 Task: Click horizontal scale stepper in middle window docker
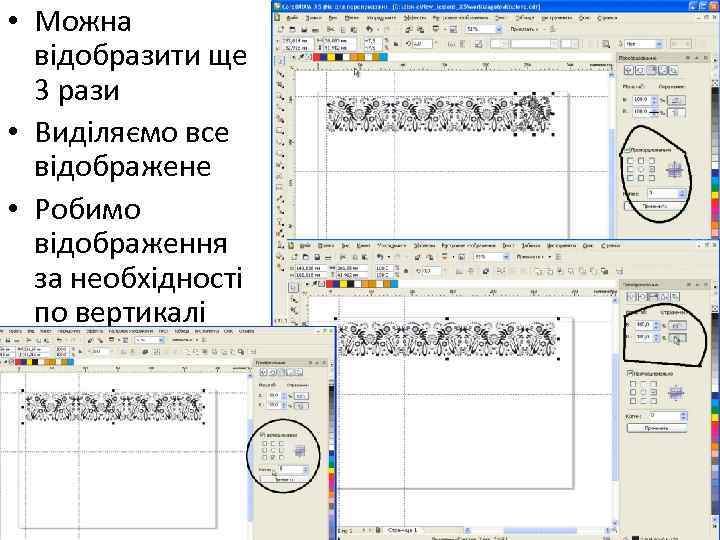656,325
